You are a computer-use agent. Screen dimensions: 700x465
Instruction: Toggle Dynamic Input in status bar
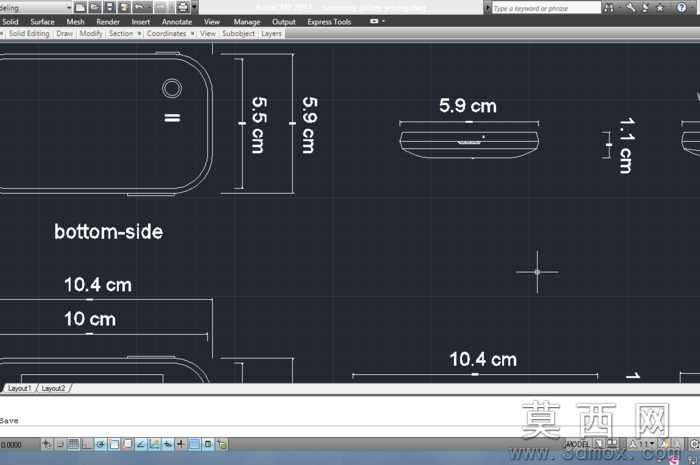pyautogui.click(x=167, y=444)
